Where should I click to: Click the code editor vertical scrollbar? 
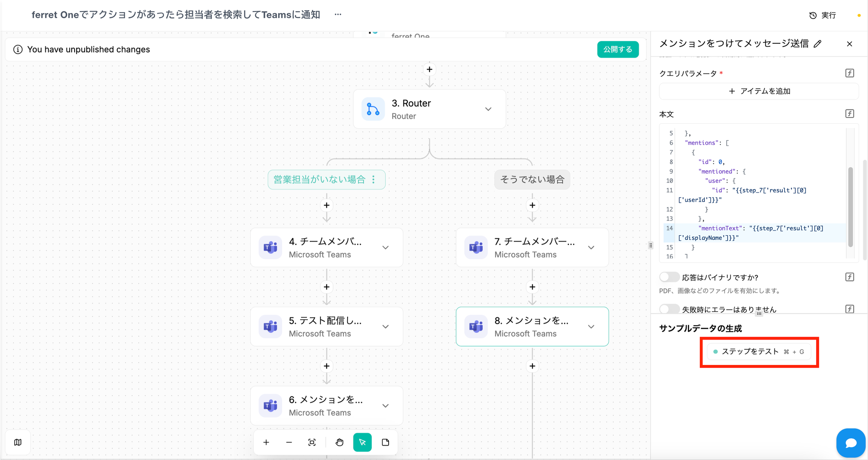pos(850,207)
